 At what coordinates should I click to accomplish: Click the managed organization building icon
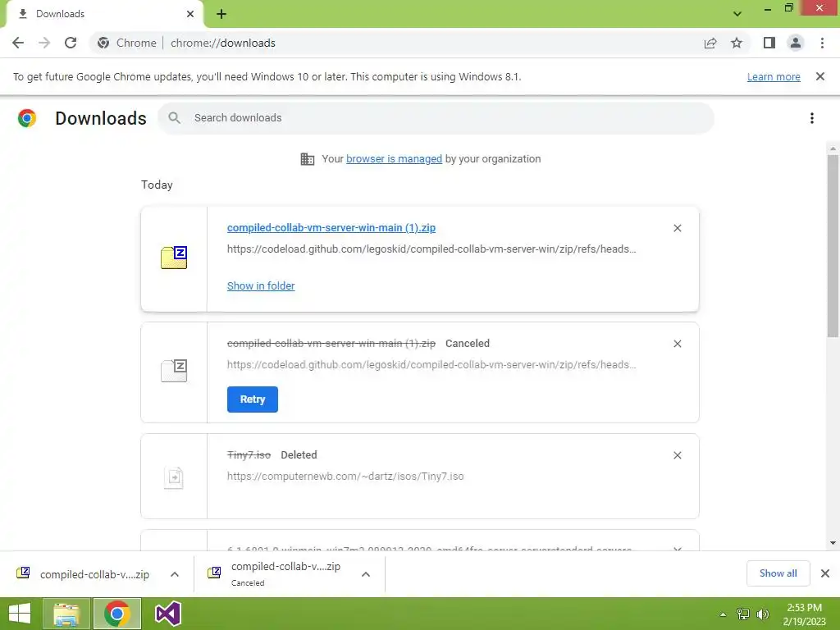click(x=308, y=159)
